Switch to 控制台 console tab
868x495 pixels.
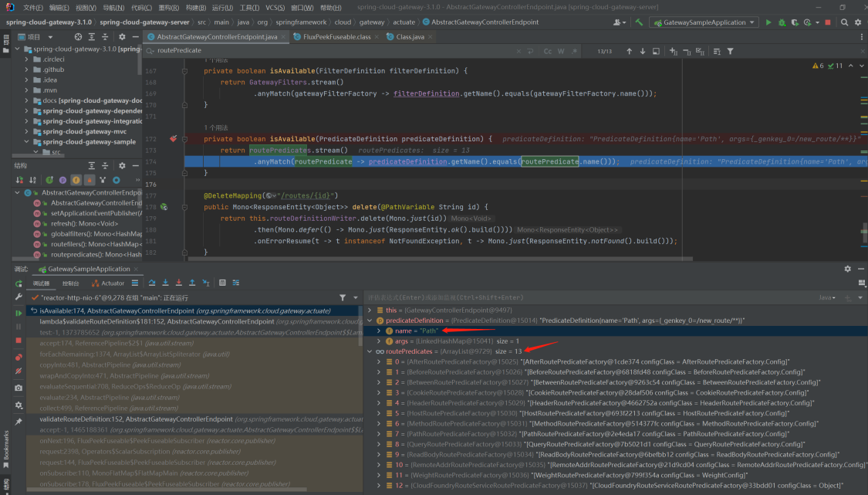pos(70,283)
